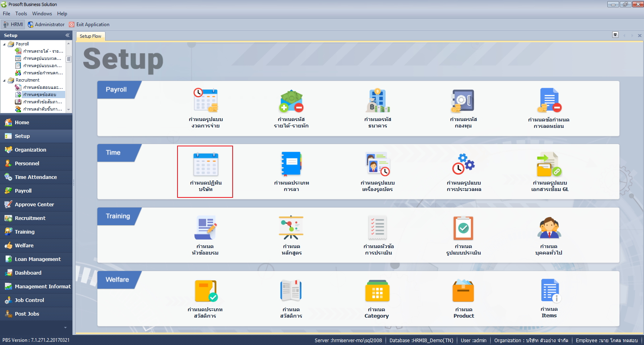
Task: Click Administrator in the toolbar
Action: [46, 25]
